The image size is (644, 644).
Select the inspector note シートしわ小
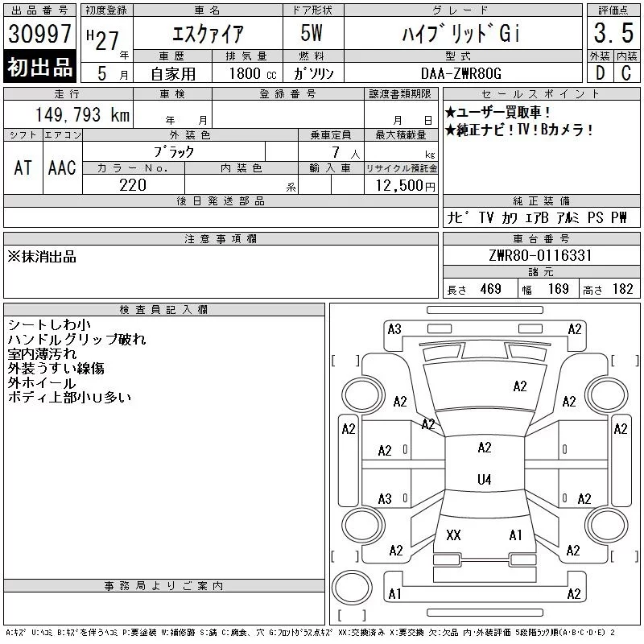pyautogui.click(x=49, y=325)
